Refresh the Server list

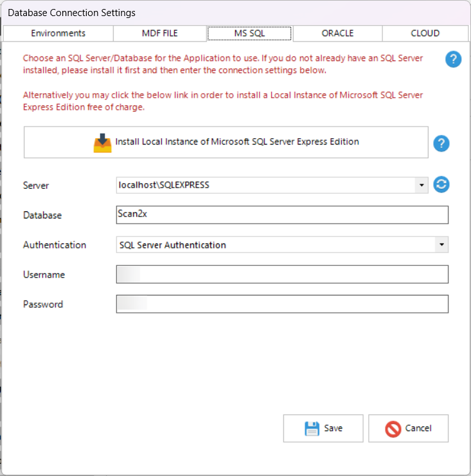tap(441, 185)
